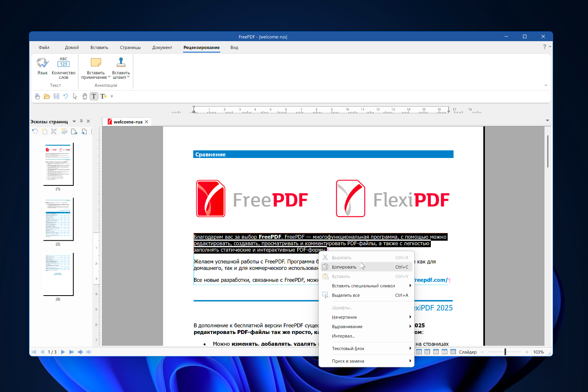Viewport: 588px width, 392px height.
Task: Open Вставить специальный символ submenu
Action: (x=367, y=286)
